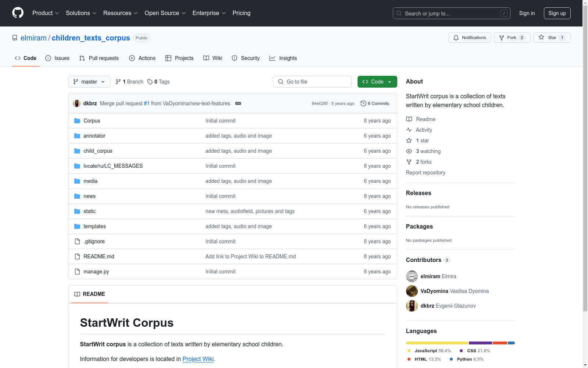This screenshot has width=588, height=368.
Task: Switch to the Projects tab
Action: 179,58
